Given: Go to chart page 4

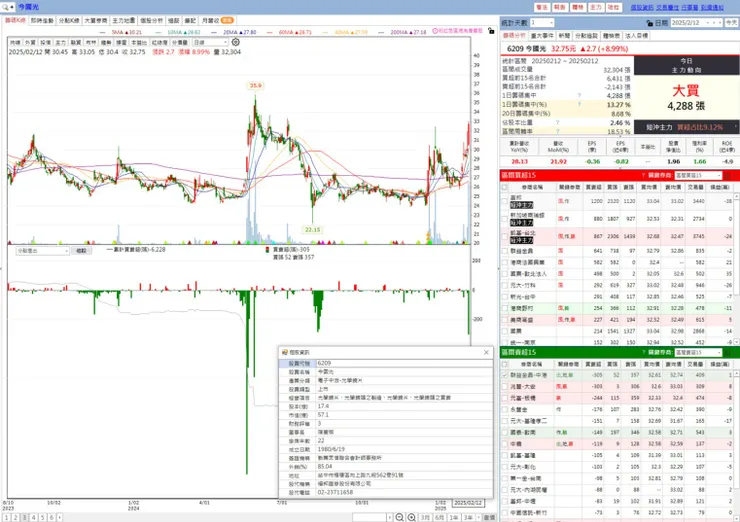Looking at the screenshot, I should tap(34, 517).
